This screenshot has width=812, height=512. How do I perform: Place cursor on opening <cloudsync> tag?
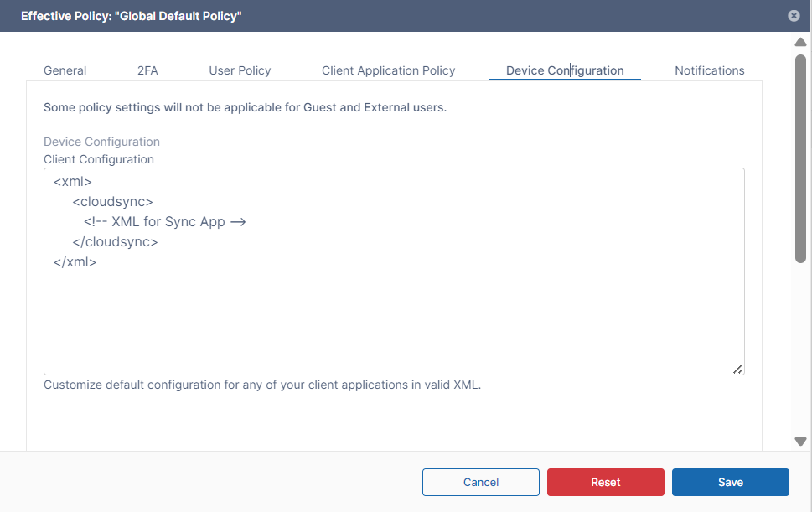point(112,202)
